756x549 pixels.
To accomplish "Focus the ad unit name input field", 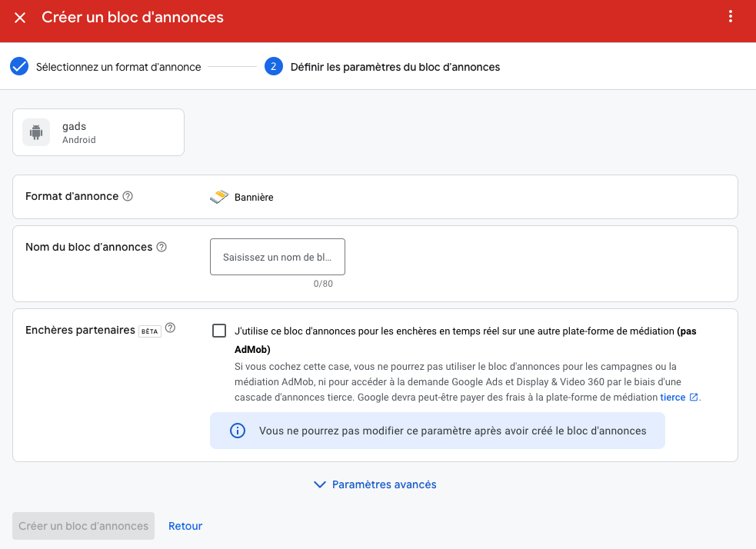I will (277, 257).
